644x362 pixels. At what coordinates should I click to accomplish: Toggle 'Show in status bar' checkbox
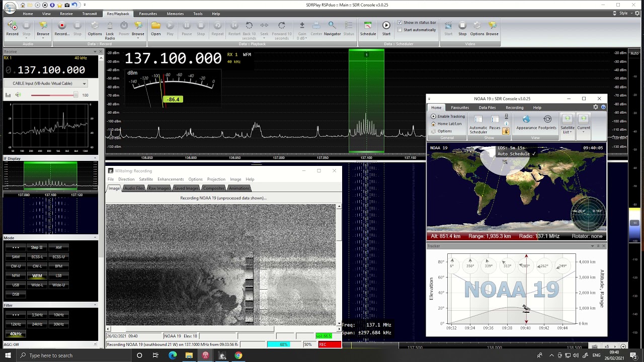tap(399, 23)
